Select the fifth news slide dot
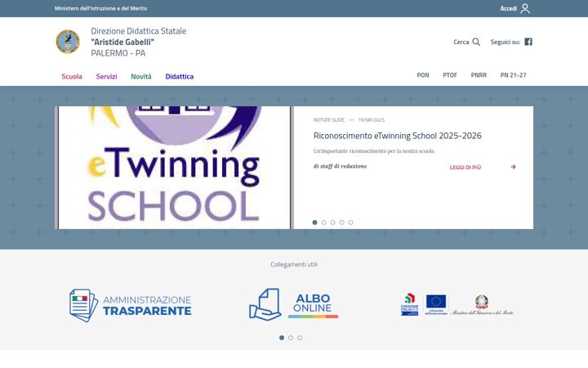588x368 pixels. (350, 222)
